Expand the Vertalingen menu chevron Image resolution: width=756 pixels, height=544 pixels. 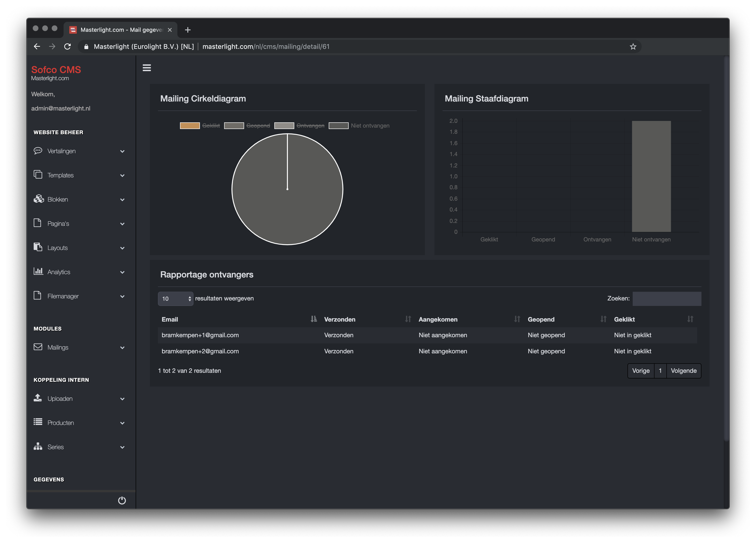coord(122,151)
